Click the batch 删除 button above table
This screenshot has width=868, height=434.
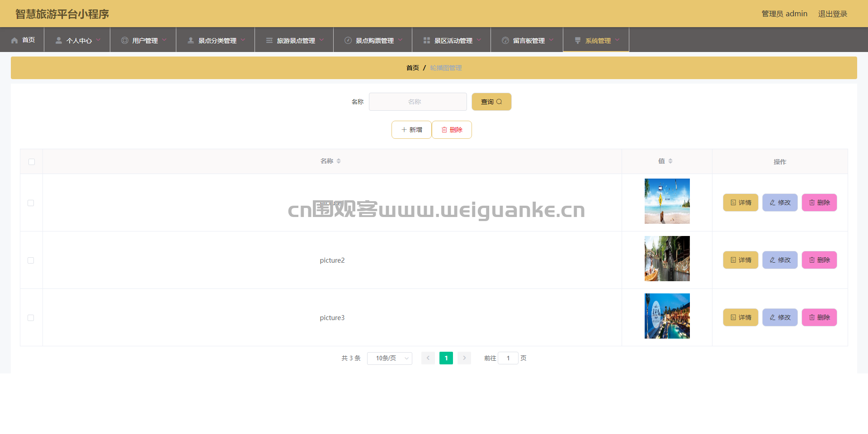click(x=452, y=130)
